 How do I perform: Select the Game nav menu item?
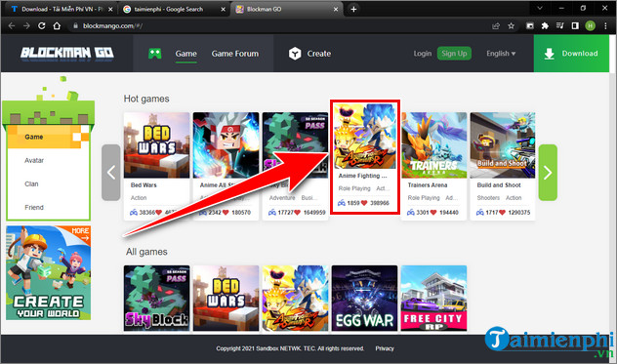pyautogui.click(x=186, y=54)
